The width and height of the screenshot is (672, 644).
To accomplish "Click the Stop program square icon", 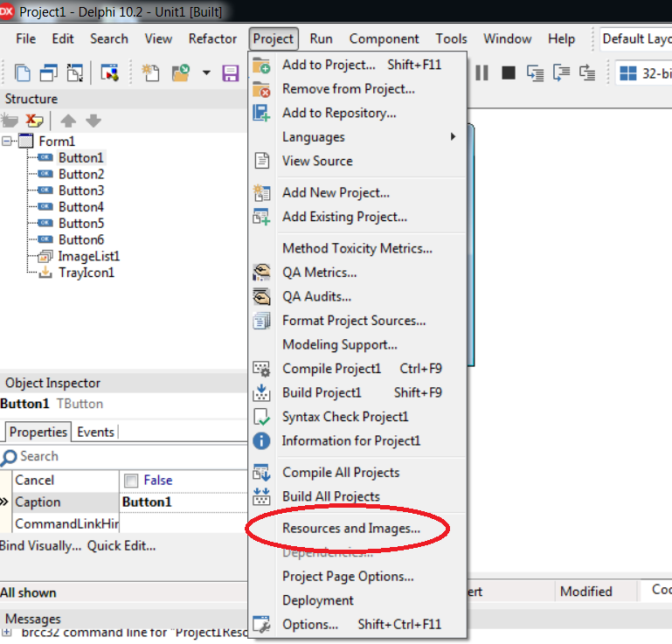I will click(x=509, y=73).
